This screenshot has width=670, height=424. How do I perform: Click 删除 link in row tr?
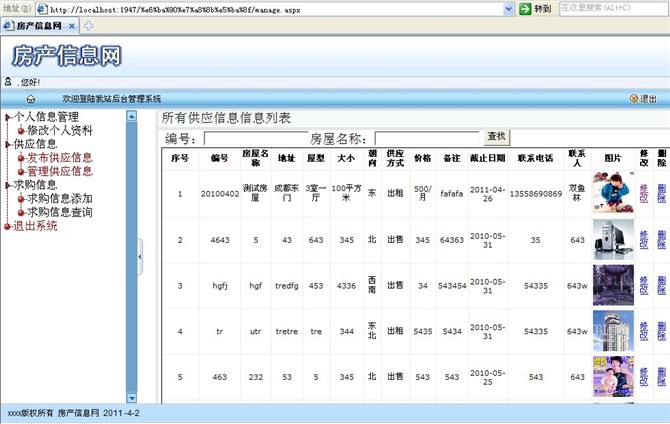click(661, 331)
